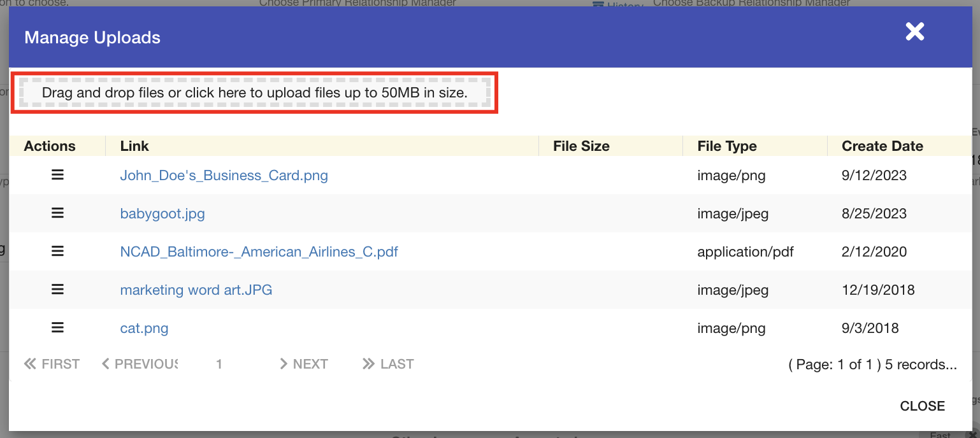The image size is (980, 438).
Task: Go to the NEXT page
Action: pos(303,364)
